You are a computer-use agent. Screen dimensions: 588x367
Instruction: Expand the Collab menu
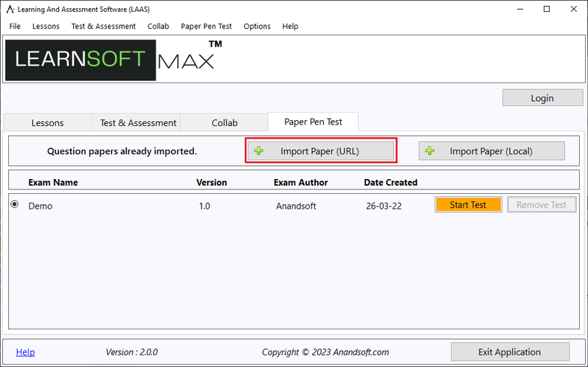click(158, 26)
